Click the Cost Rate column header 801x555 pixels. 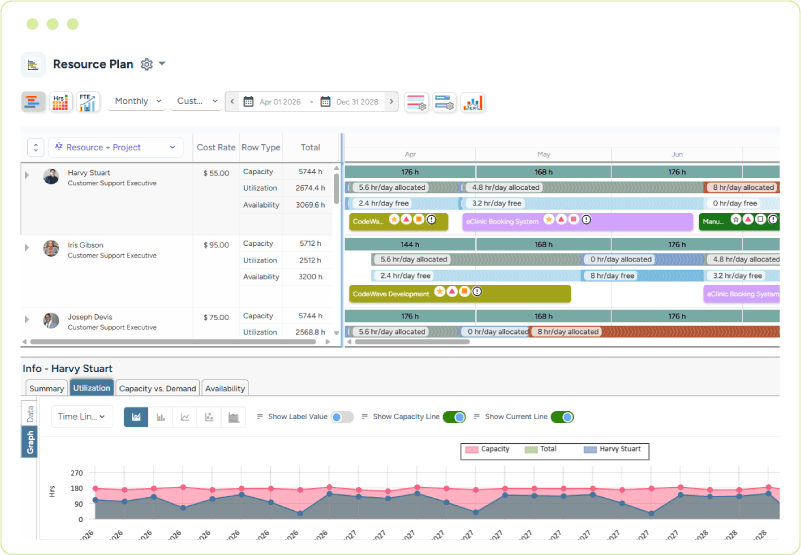216,147
